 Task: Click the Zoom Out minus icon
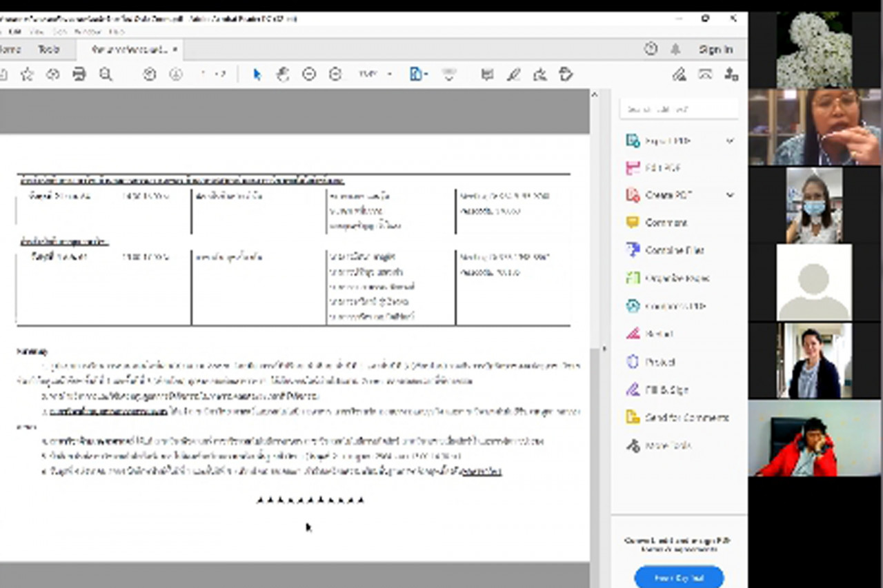tap(309, 74)
